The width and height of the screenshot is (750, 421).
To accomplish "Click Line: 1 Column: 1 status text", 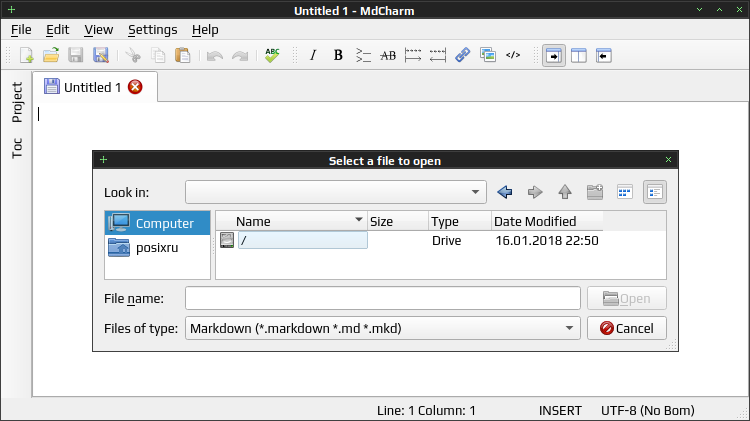I will 426,410.
